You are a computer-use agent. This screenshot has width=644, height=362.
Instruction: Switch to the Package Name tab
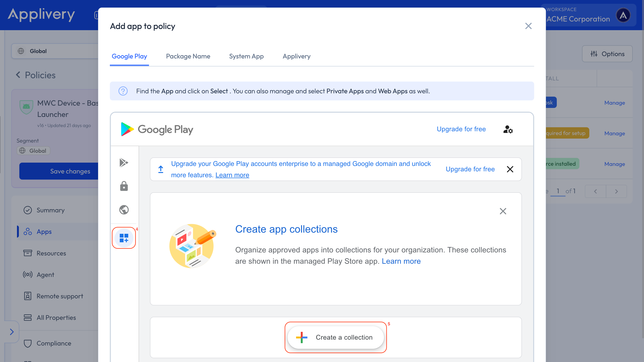(x=188, y=56)
